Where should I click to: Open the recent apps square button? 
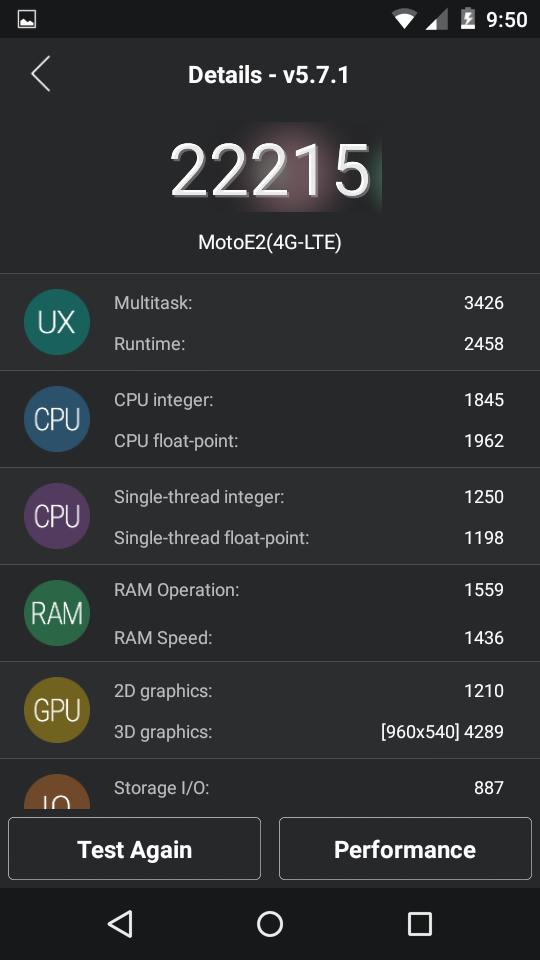[x=420, y=924]
